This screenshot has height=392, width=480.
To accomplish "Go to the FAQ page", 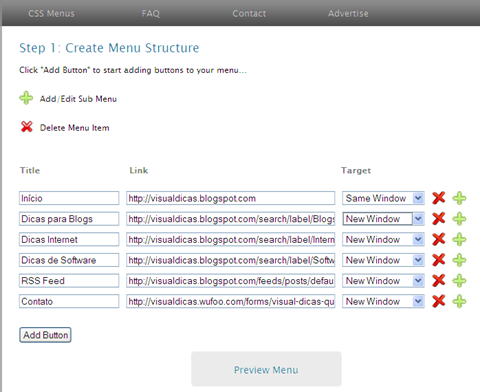I will coord(151,13).
